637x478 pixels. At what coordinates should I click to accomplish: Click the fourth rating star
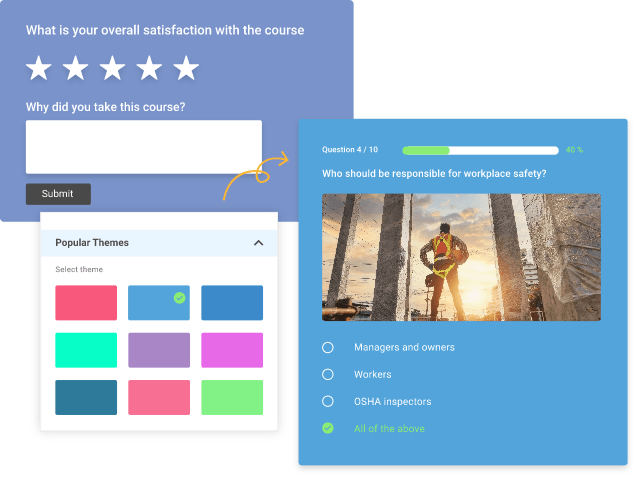pyautogui.click(x=150, y=69)
